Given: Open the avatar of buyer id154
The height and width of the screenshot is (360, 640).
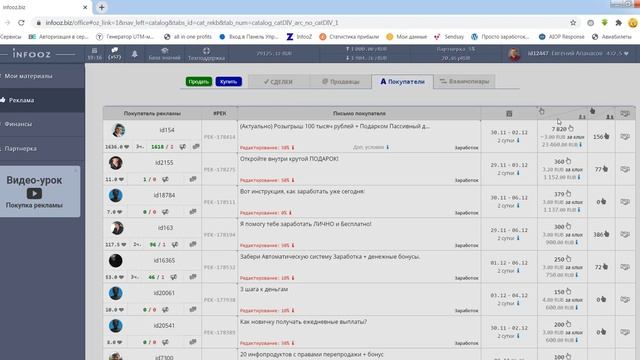Looking at the screenshot, I should (x=118, y=130).
